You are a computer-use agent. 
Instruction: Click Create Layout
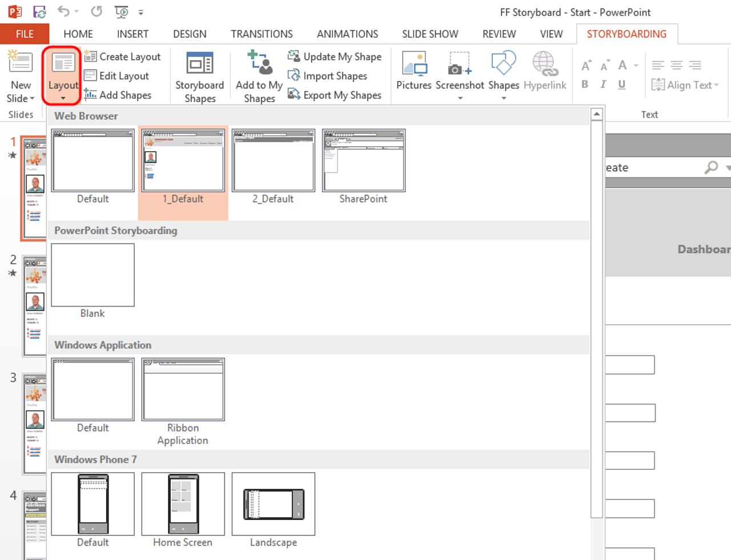tap(122, 57)
